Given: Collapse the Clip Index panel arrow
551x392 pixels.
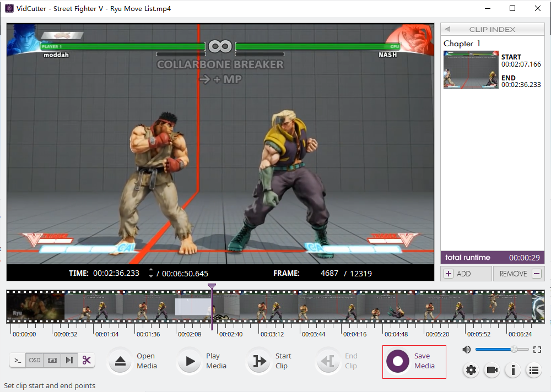Looking at the screenshot, I should pyautogui.click(x=447, y=29).
